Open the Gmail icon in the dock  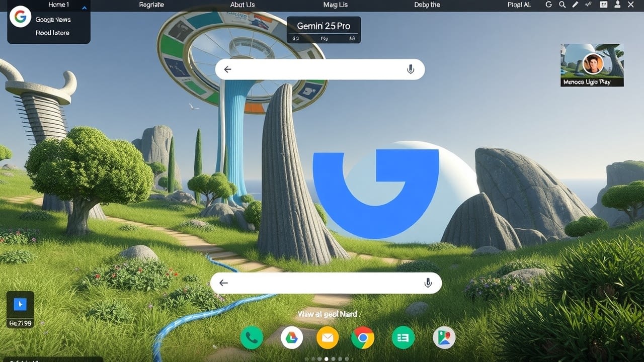[328, 337]
